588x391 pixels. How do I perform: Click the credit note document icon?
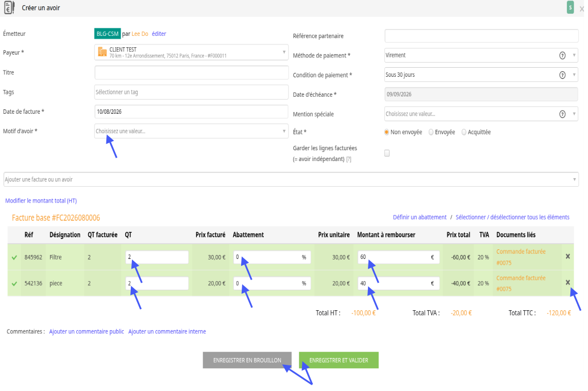[9, 7]
